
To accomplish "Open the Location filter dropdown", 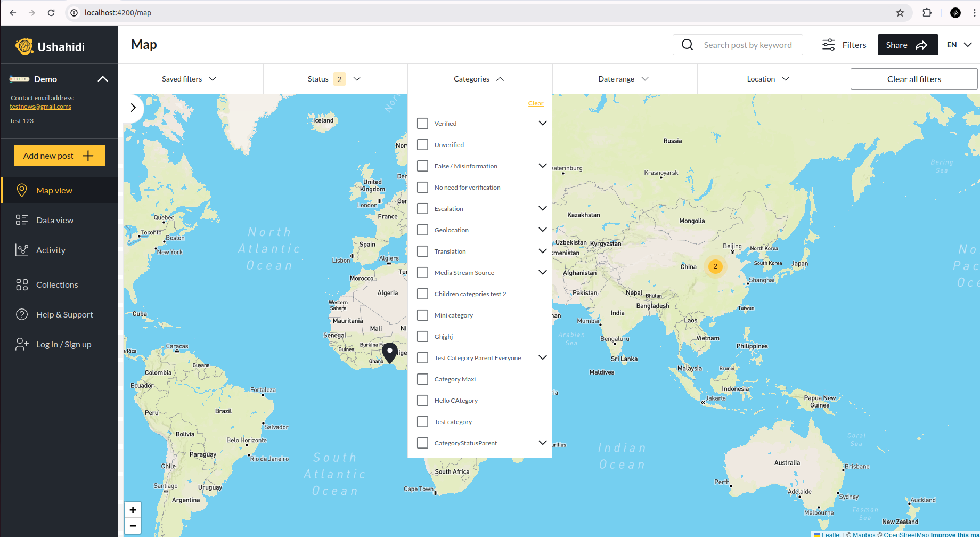I will pos(769,79).
